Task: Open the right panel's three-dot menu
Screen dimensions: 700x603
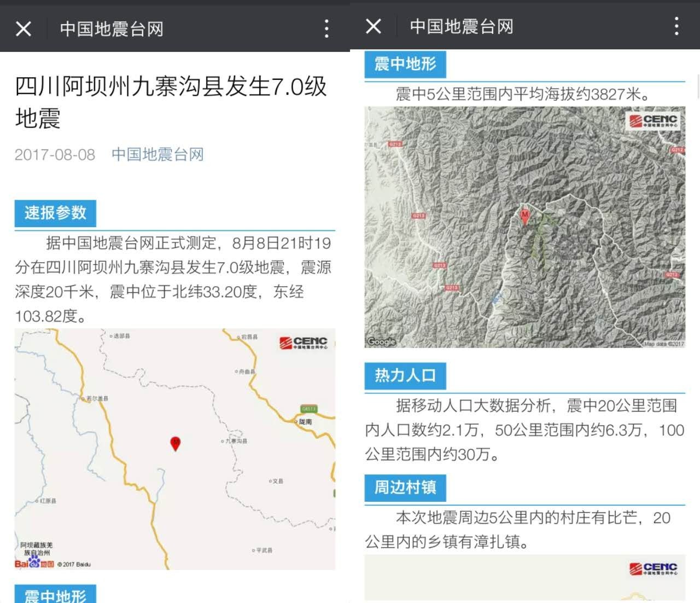Action: (x=676, y=26)
